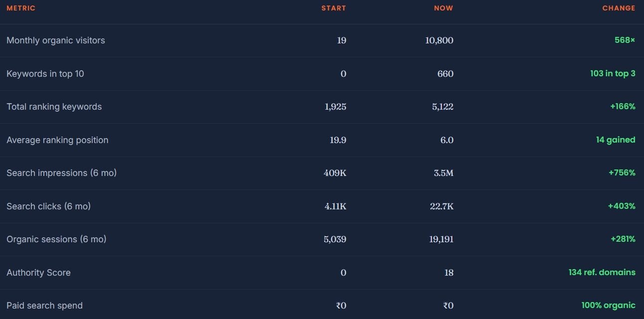
Task: Click the +756% change value
Action: pyautogui.click(x=622, y=173)
